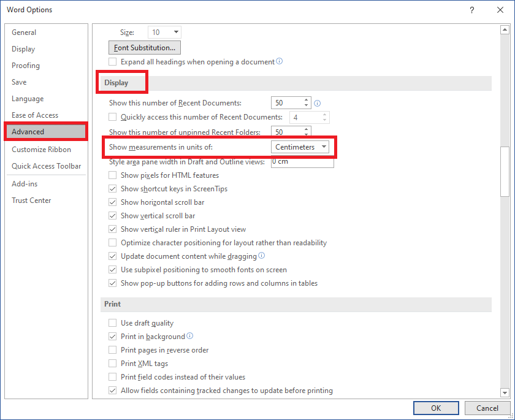Click the Font Substitution button
Viewport: 515px width, 420px height.
click(145, 48)
